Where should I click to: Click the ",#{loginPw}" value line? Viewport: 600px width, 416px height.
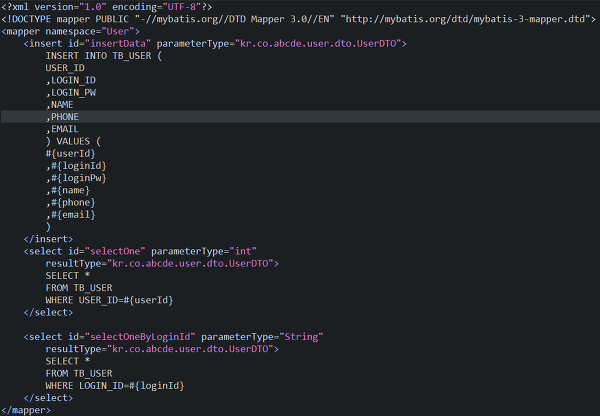76,178
